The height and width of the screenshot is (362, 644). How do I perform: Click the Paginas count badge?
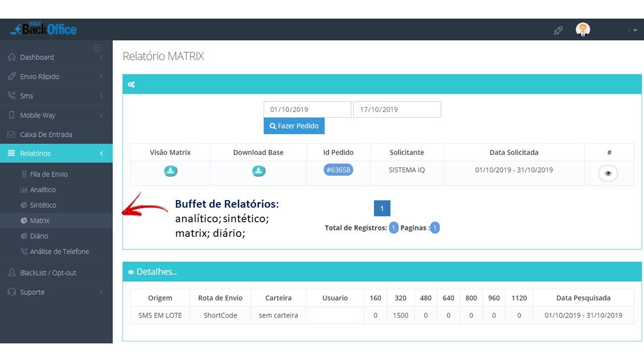click(x=435, y=228)
